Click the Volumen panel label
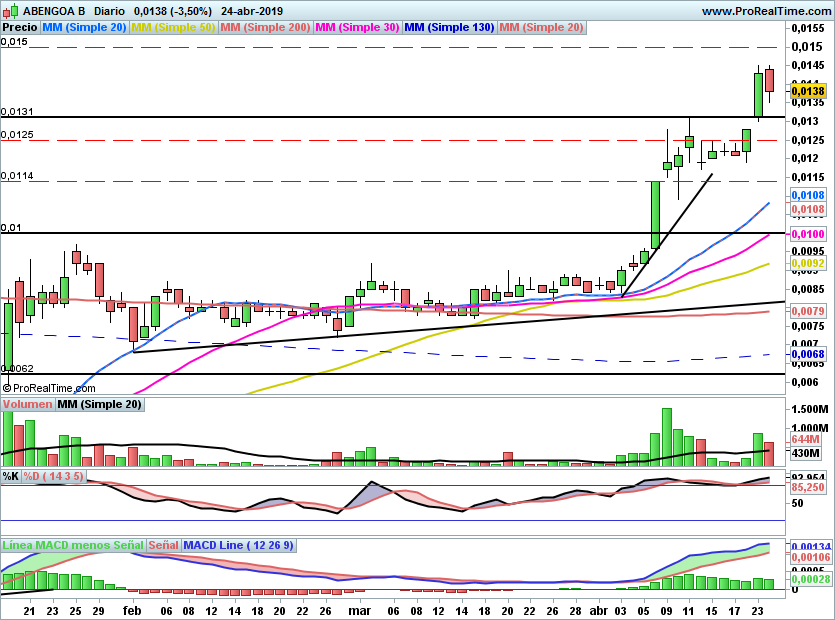Image resolution: width=835 pixels, height=620 pixels. click(28, 404)
